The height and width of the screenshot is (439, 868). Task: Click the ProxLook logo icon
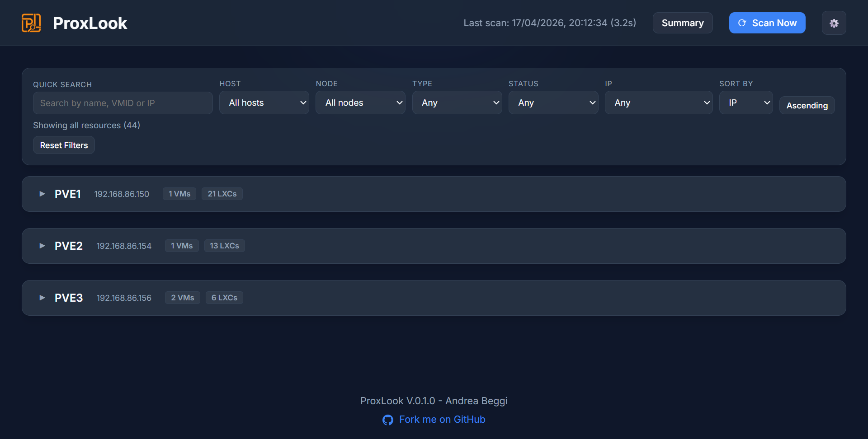pos(31,23)
